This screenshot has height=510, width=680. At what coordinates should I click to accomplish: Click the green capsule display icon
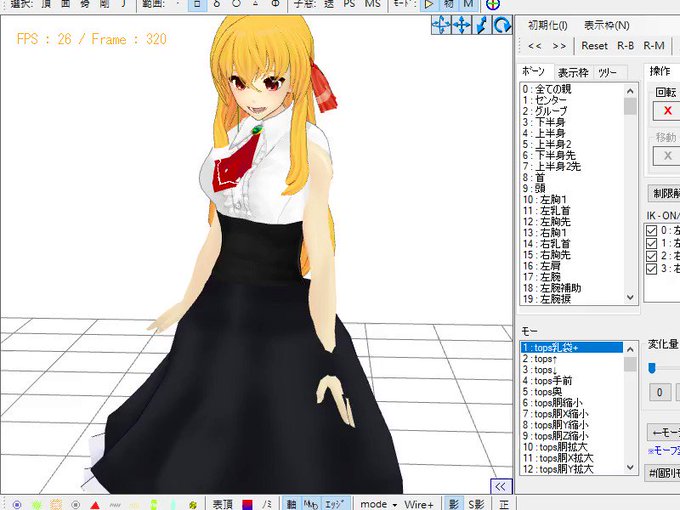pyautogui.click(x=154, y=504)
